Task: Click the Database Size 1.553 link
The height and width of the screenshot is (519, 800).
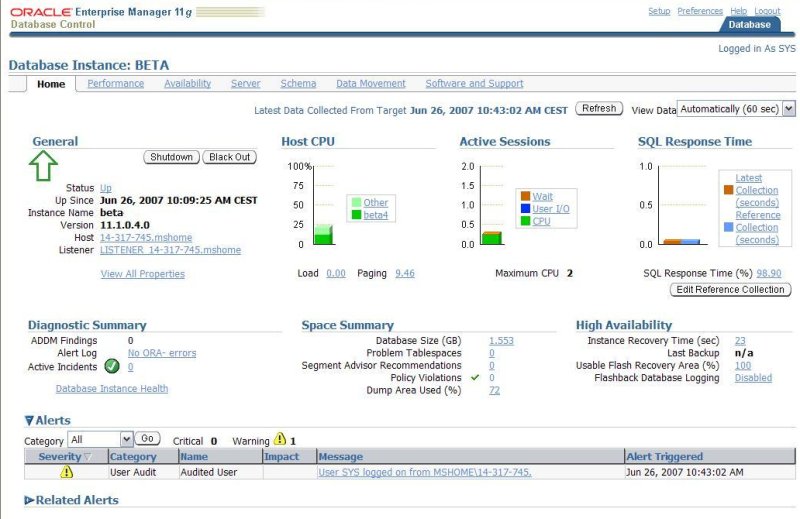Action: pos(501,340)
